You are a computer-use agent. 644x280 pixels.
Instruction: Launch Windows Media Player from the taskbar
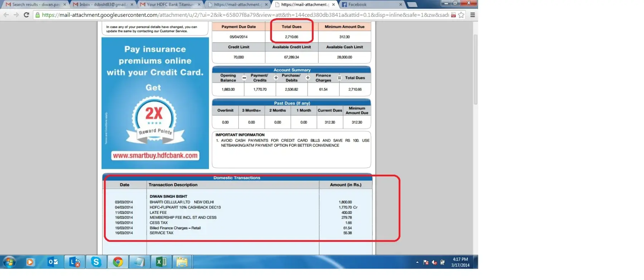click(x=30, y=262)
